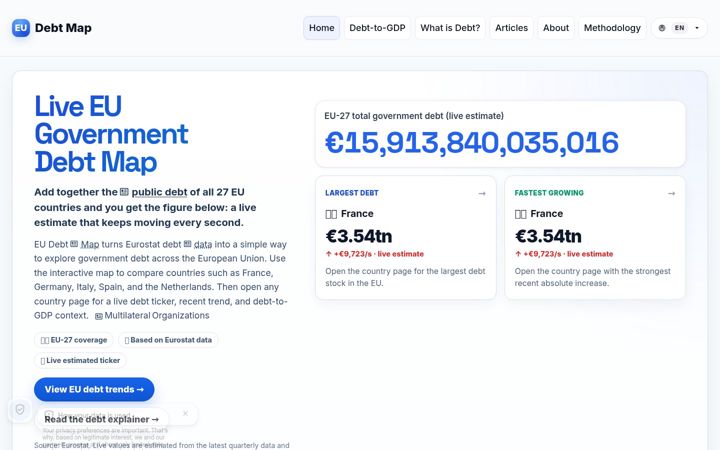Image resolution: width=720 pixels, height=450 pixels.
Task: Open Read the debt explainer link
Action: point(101,419)
